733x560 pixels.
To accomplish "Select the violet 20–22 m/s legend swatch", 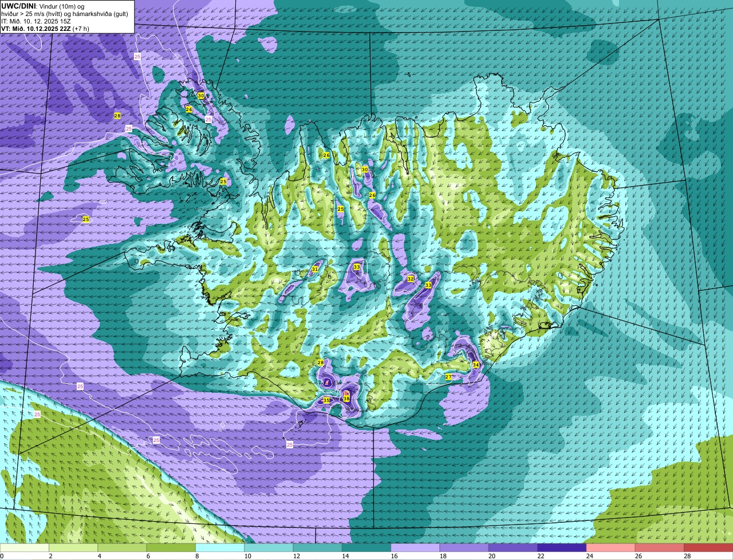I will [x=513, y=547].
